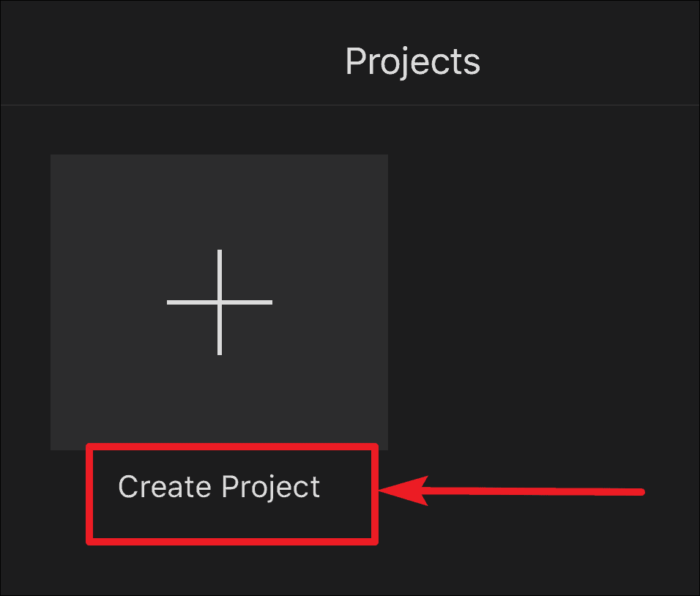Click the Projects heading
Screen dimensions: 700x596
[x=412, y=62]
